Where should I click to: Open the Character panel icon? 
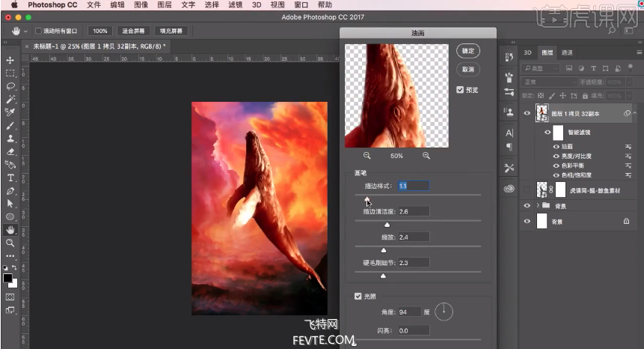(x=509, y=133)
